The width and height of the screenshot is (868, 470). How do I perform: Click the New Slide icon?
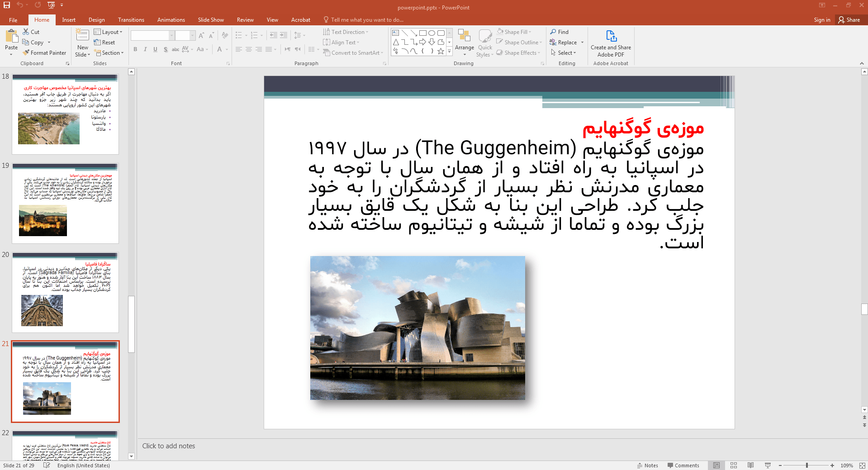82,35
